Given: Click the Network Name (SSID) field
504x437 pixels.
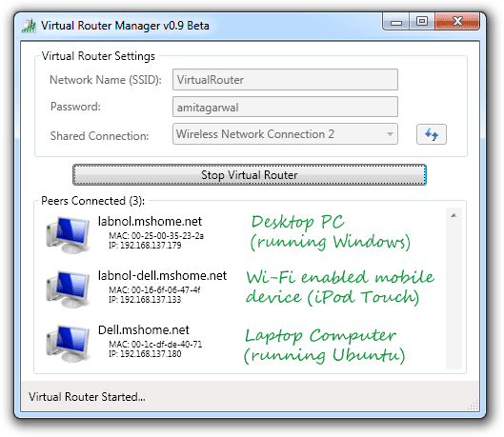Looking at the screenshot, I should click(285, 80).
